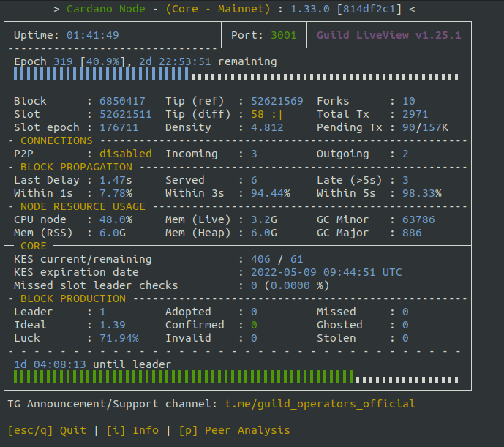The width and height of the screenshot is (504, 447).
Task: Select the Served value 6
Action: coord(254,180)
